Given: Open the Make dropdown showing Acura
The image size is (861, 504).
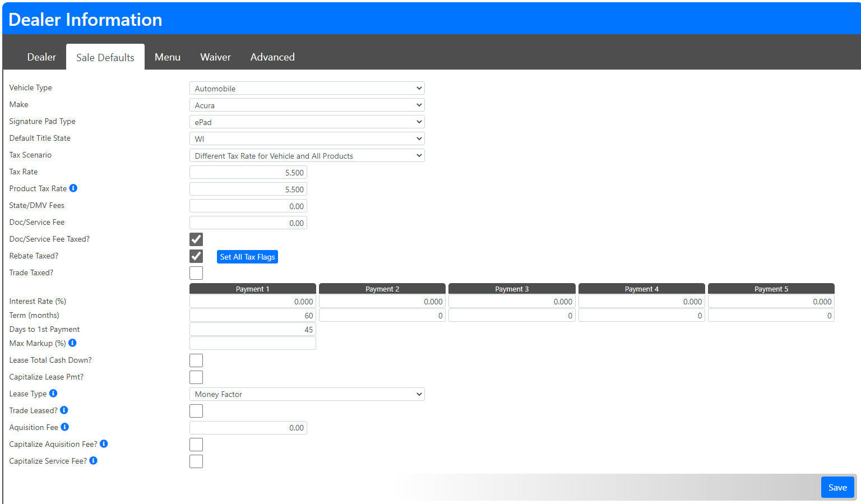Looking at the screenshot, I should [307, 105].
